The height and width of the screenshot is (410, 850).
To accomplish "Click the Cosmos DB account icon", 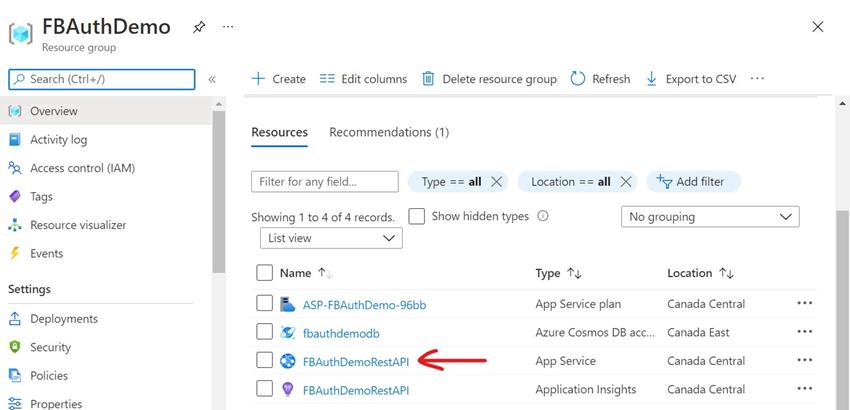I will 287,332.
